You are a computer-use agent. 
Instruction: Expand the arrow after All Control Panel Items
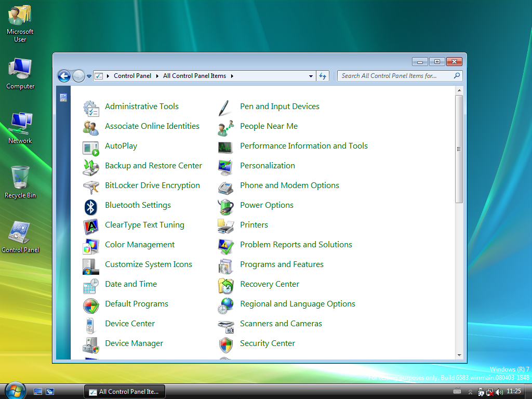click(232, 76)
